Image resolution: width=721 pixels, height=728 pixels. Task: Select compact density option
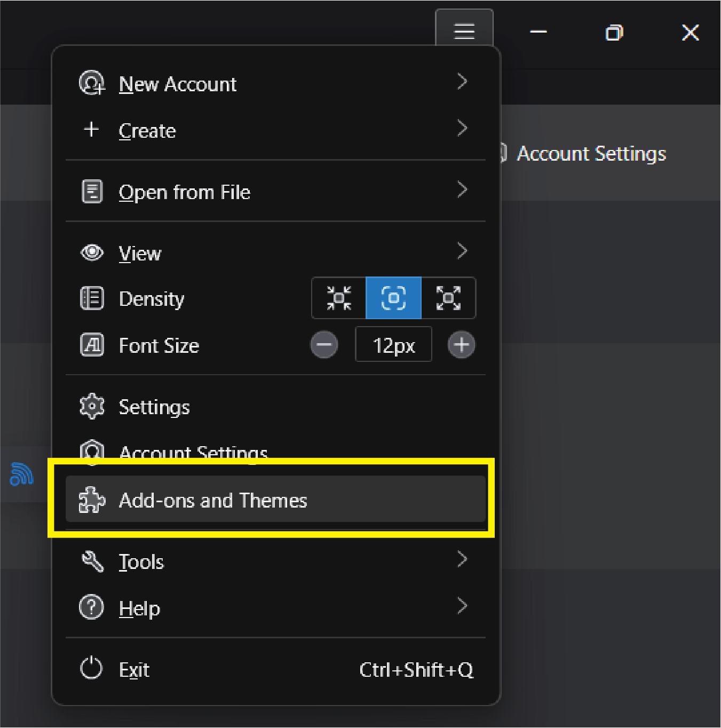click(x=339, y=298)
